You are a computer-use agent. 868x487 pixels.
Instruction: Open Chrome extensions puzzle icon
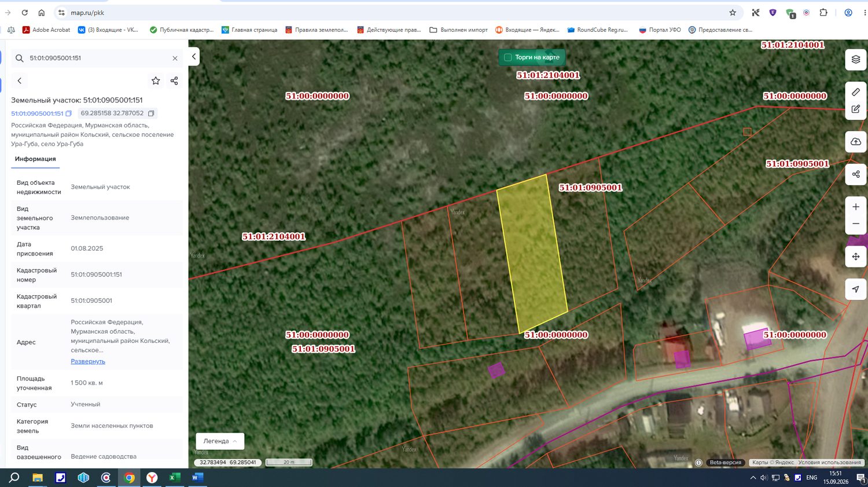coord(823,13)
